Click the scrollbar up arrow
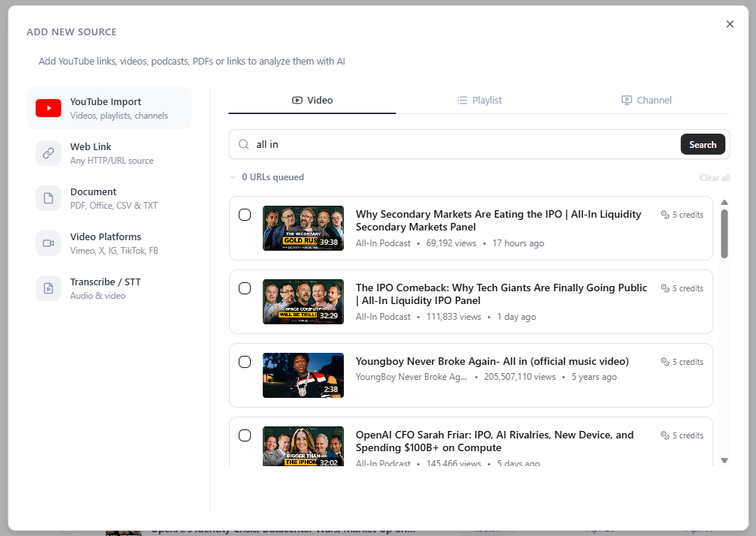 [x=724, y=203]
